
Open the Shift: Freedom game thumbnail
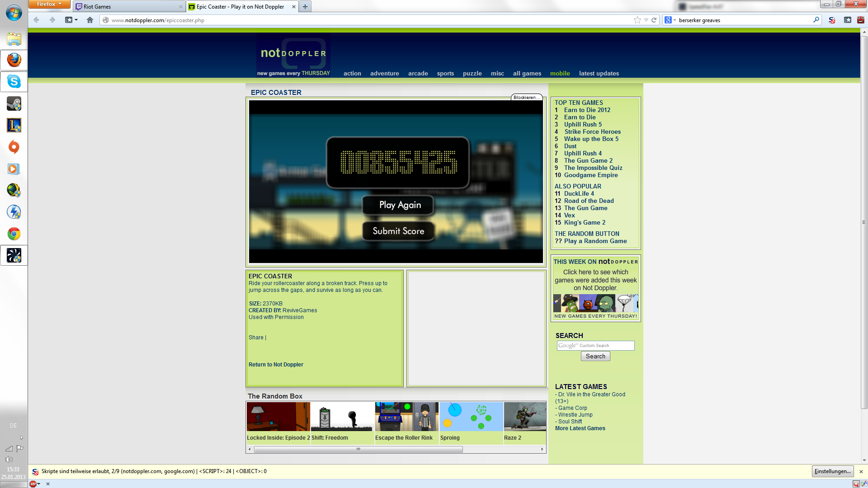(342, 417)
